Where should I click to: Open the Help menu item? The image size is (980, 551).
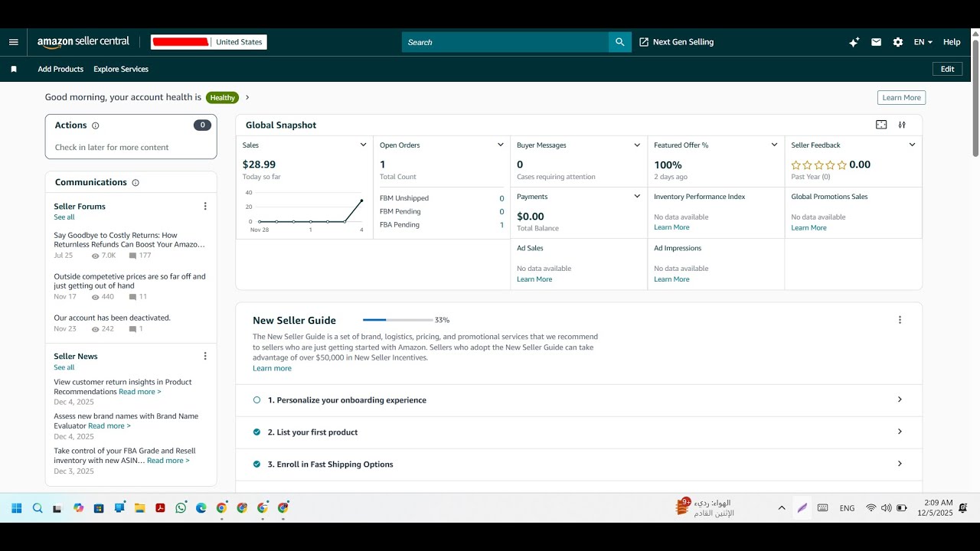point(952,42)
